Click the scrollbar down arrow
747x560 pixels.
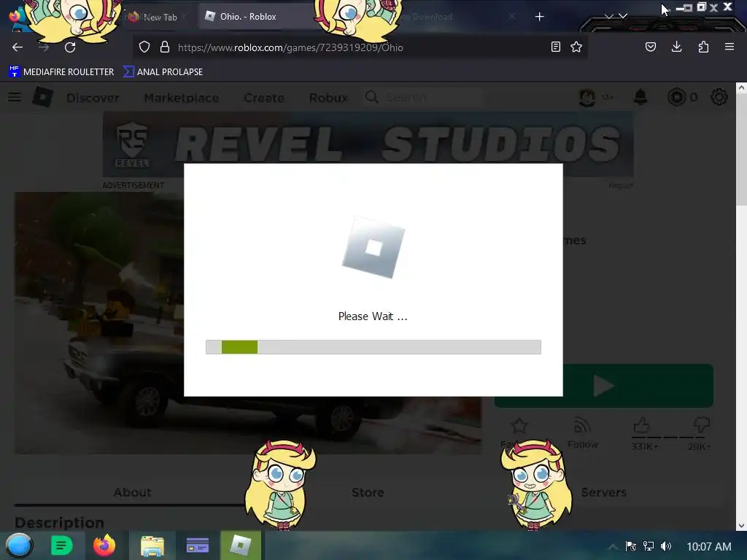pos(741,526)
